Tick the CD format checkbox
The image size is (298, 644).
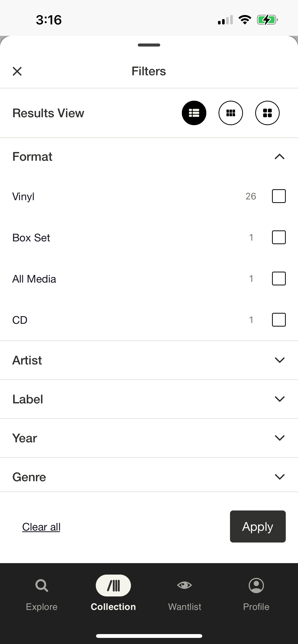279,320
